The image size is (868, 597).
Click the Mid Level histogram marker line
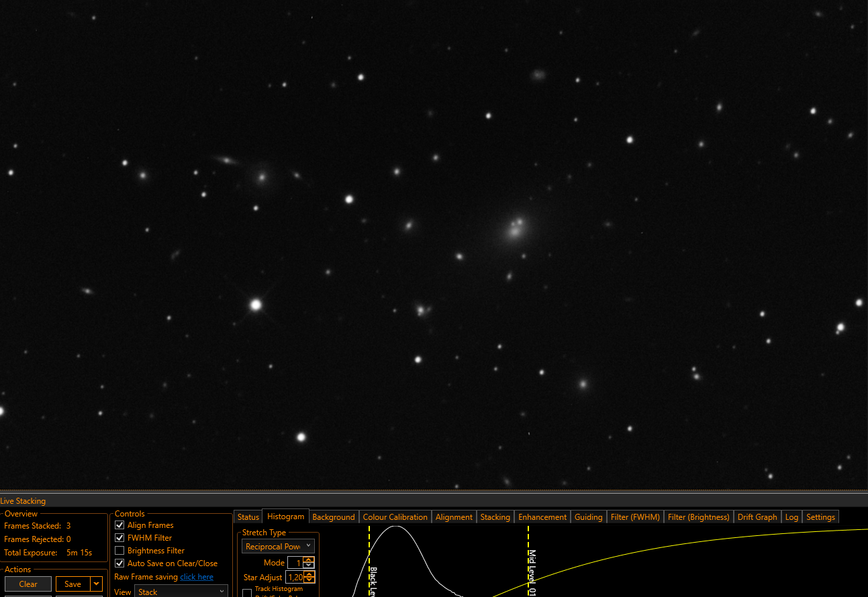point(528,561)
